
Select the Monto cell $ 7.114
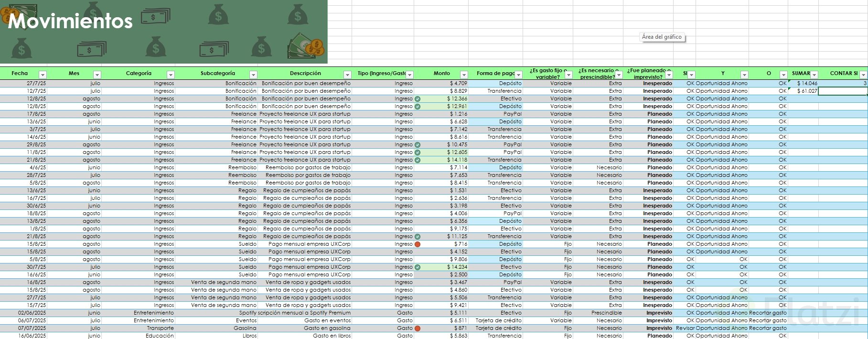click(x=441, y=167)
